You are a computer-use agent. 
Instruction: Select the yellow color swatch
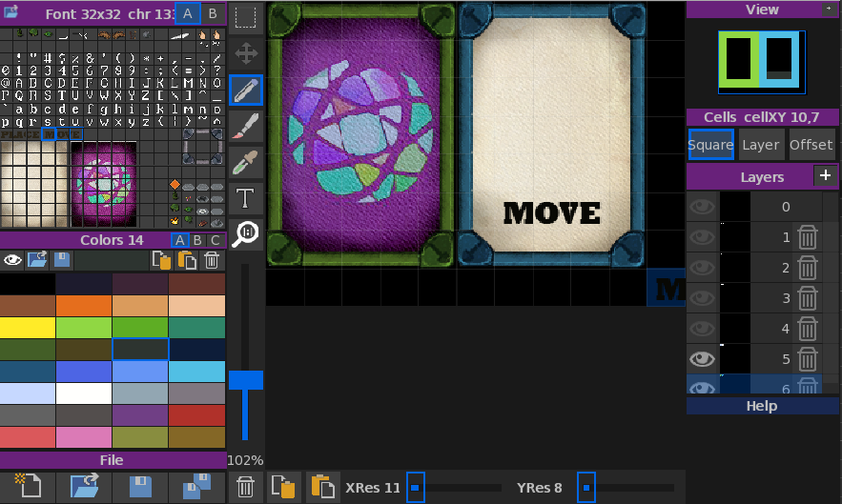coord(28,327)
